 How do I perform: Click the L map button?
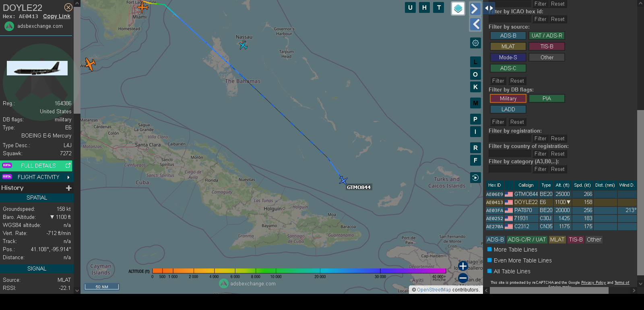tap(475, 62)
